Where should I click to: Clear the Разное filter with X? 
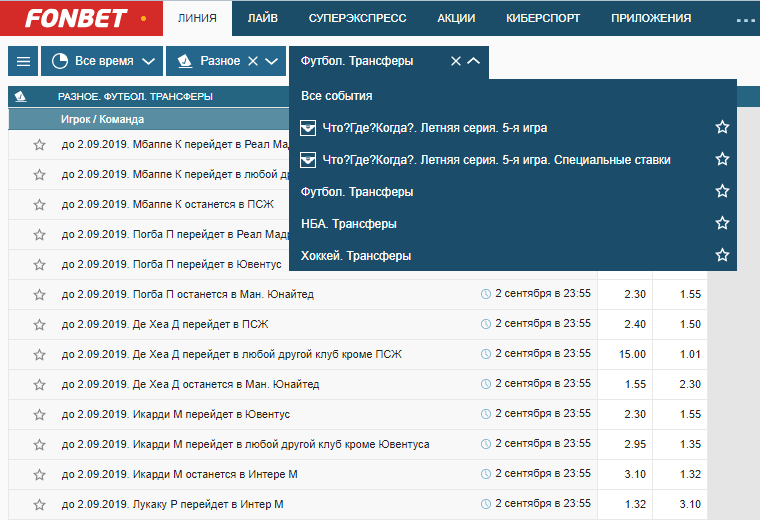point(253,61)
